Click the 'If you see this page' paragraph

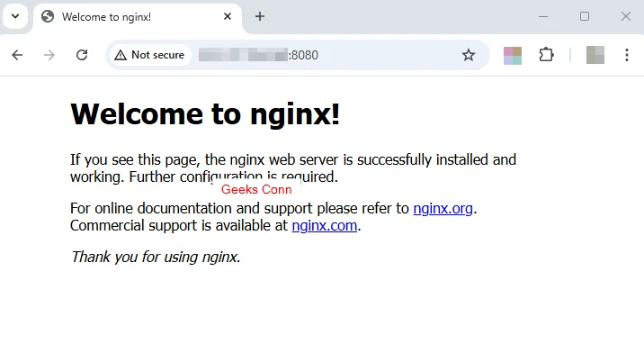point(293,168)
